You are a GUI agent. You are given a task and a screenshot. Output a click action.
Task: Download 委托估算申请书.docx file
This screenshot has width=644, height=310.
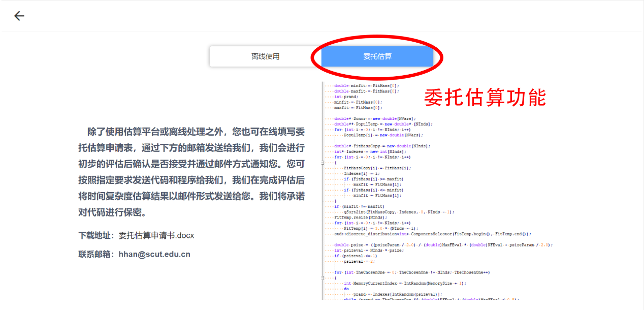(x=156, y=236)
